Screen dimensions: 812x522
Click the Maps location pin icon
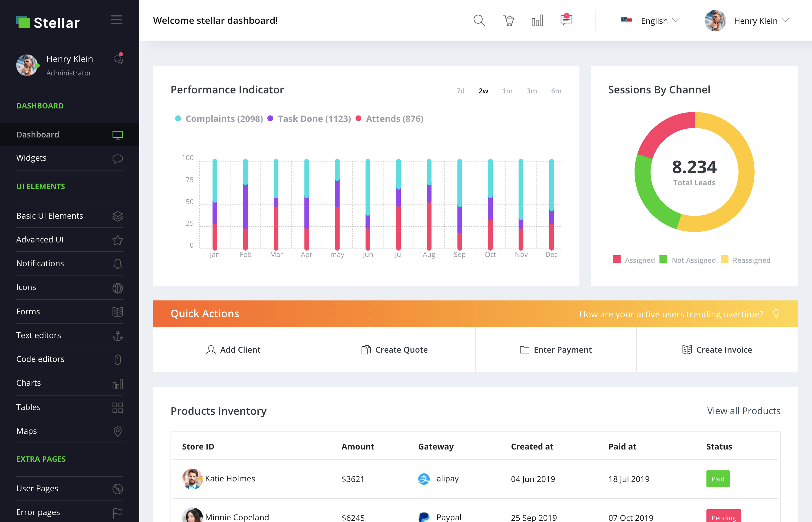coord(117,431)
